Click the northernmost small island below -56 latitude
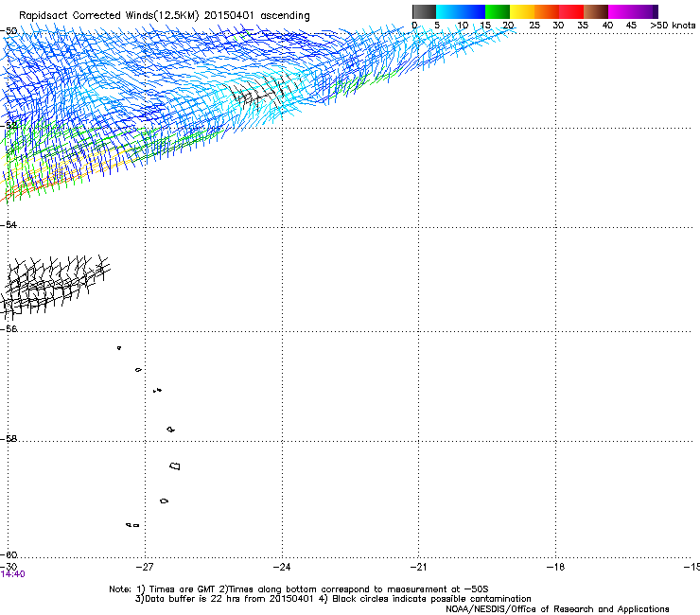This screenshot has height=615, width=700. tap(119, 348)
